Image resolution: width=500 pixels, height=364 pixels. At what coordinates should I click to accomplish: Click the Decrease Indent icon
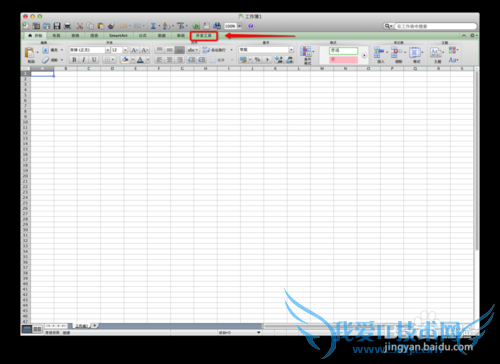[191, 60]
